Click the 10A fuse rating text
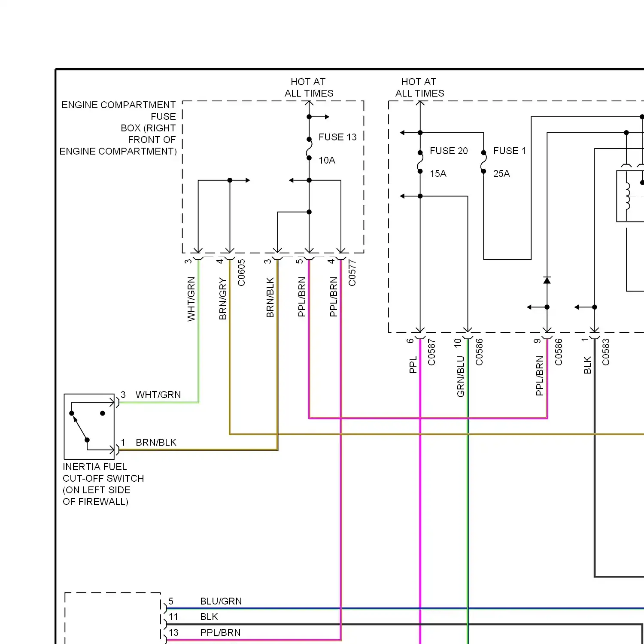Viewport: 644px width, 644px height. click(327, 160)
